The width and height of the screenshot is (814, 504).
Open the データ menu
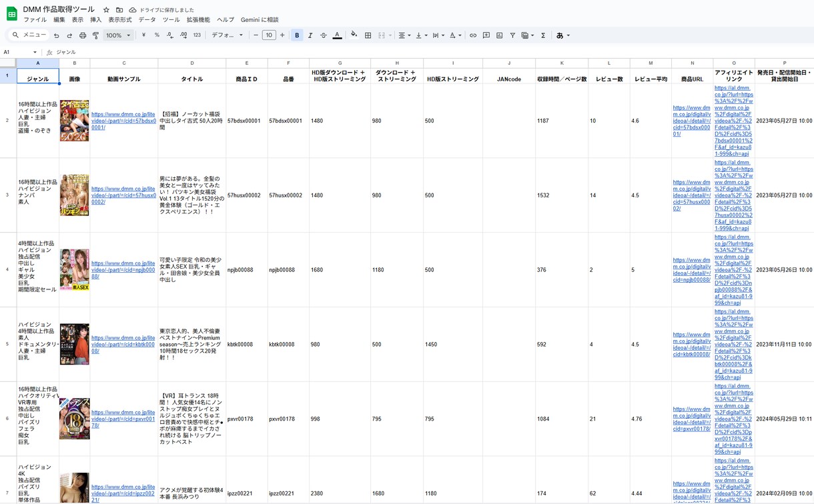[147, 20]
